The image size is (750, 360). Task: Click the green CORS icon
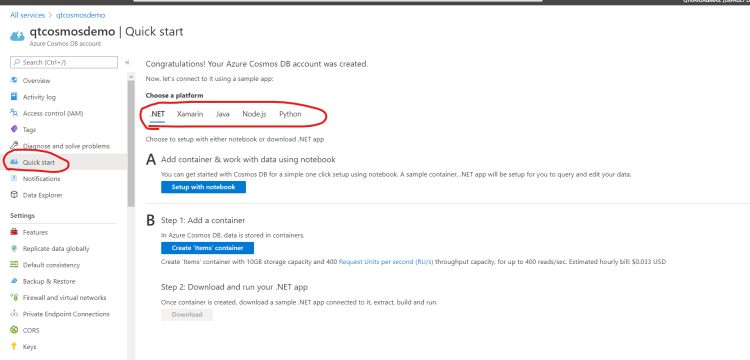coord(14,330)
